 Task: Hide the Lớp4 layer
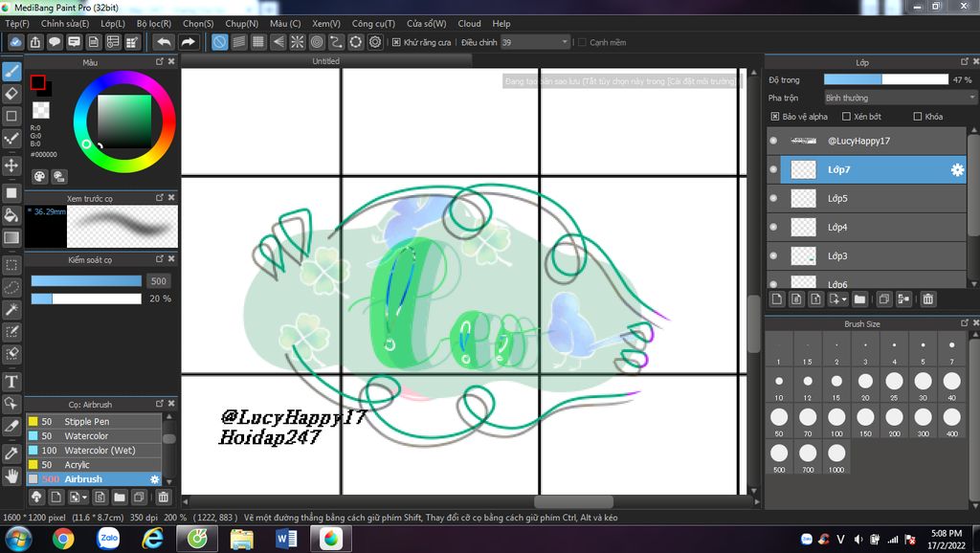(x=773, y=227)
